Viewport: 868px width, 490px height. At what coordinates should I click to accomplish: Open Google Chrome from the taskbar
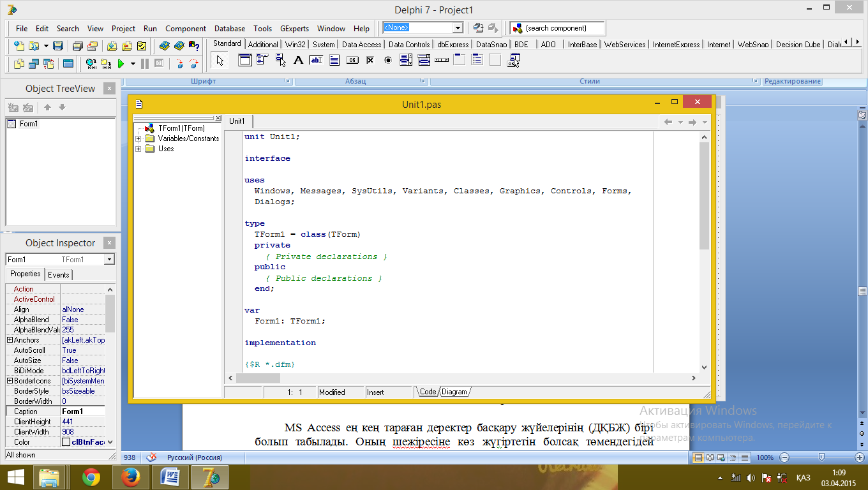(x=91, y=477)
